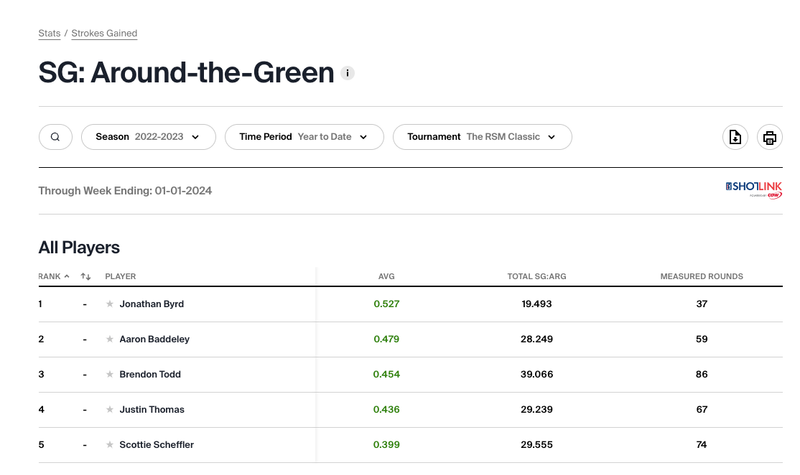
Task: Click the MEASURED ROUNDS column header
Action: coord(702,277)
